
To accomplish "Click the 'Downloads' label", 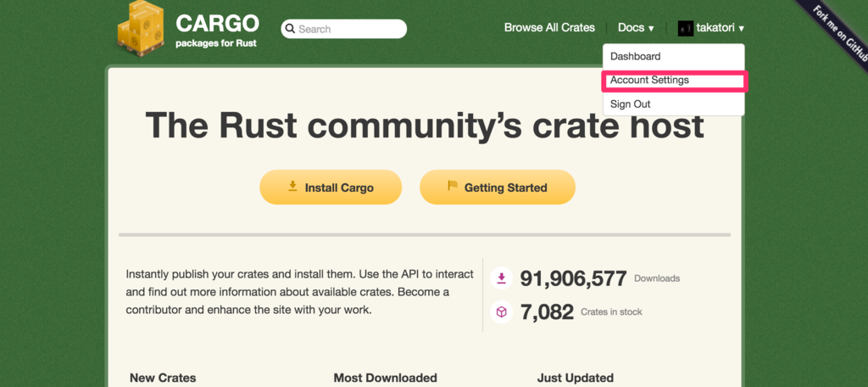I will (x=657, y=278).
